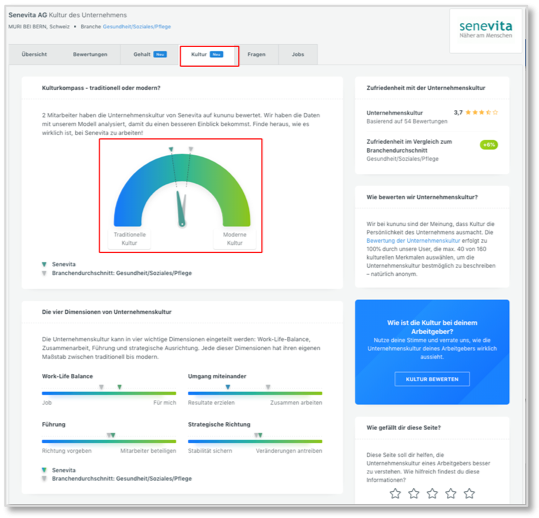
Task: Click the Work-Life Balance slider bar
Action: (109, 393)
